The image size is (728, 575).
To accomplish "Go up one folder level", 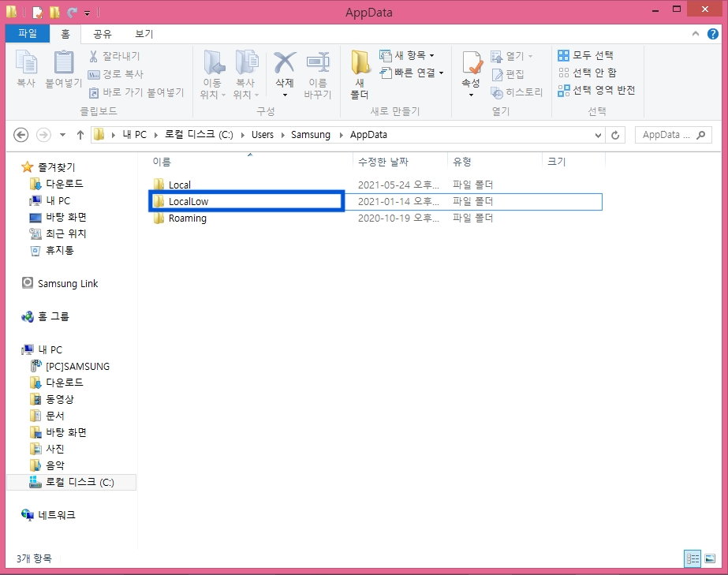I will tap(80, 135).
